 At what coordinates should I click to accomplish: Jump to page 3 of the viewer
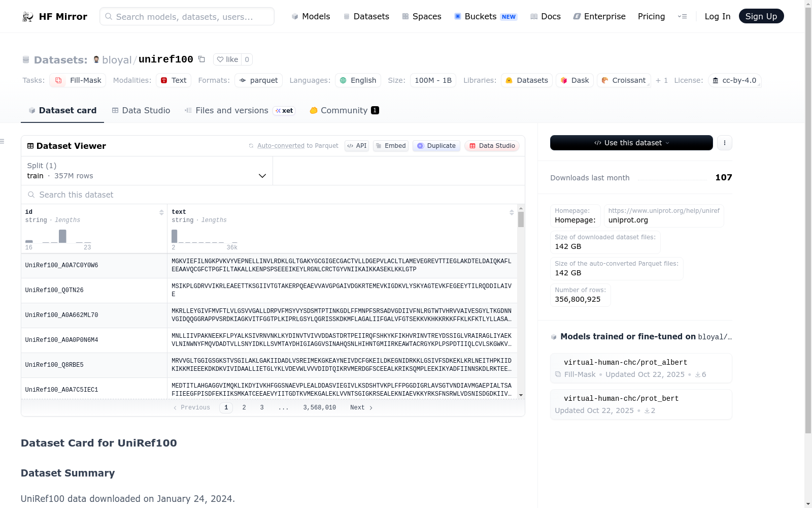pos(262,407)
